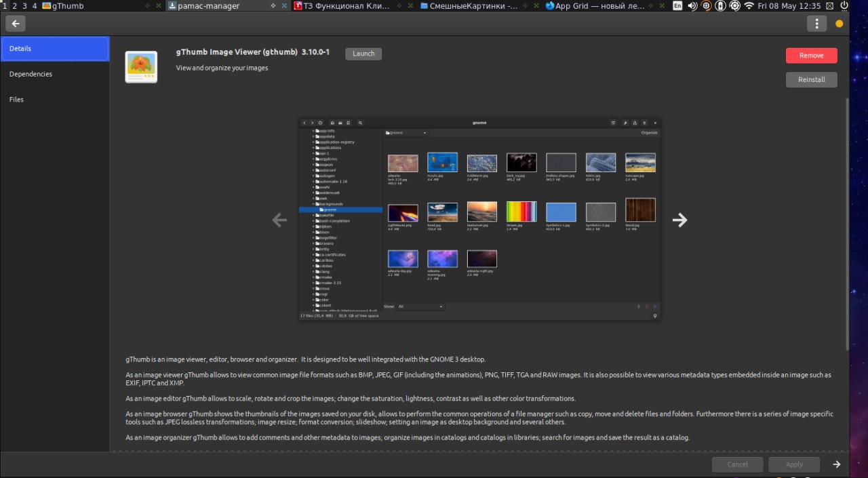The image size is (868, 478).
Task: Click the gThumb application icon
Action: 141,67
